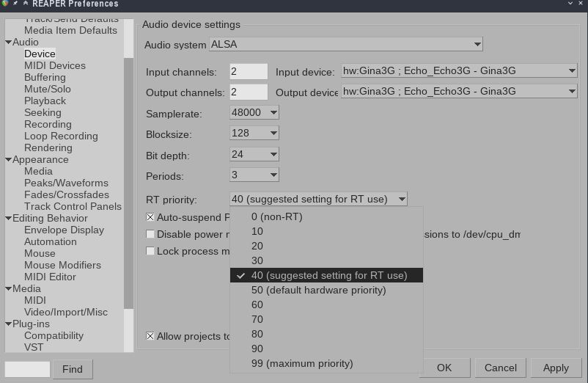Select priority 60 from the list
This screenshot has height=383, width=588.
(326, 304)
